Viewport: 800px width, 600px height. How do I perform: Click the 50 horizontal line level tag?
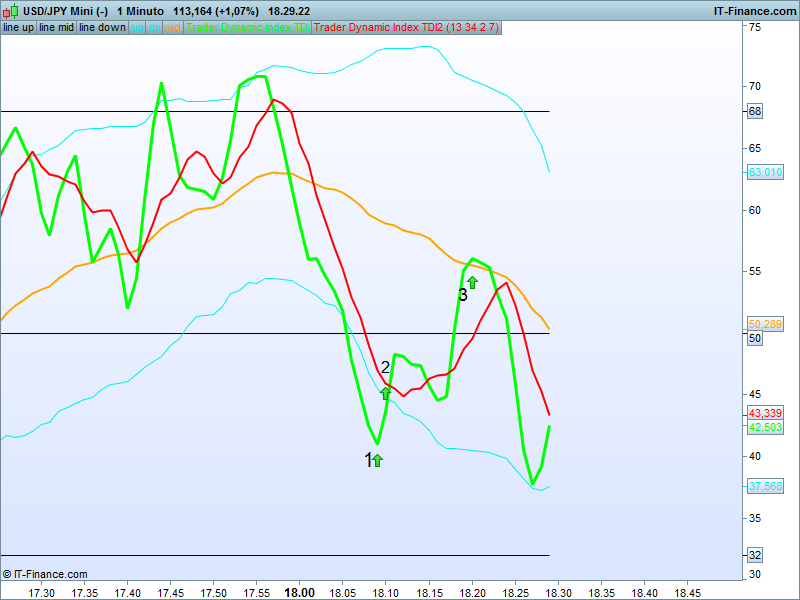coord(755,338)
